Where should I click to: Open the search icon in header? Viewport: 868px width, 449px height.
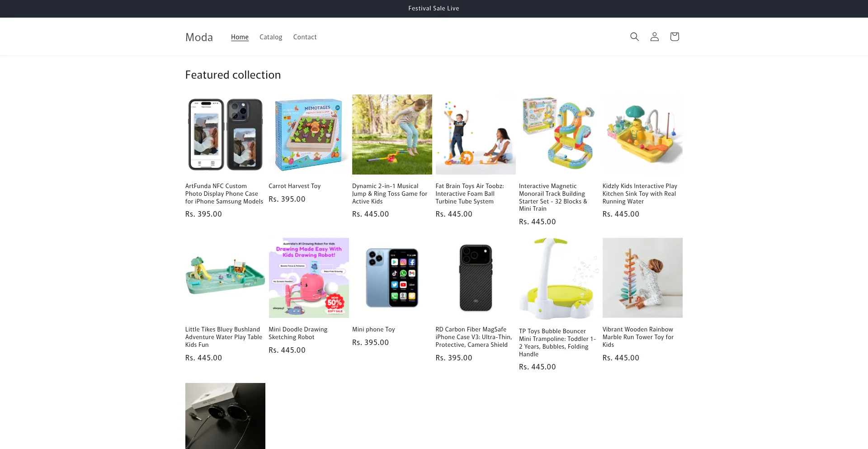pyautogui.click(x=634, y=37)
